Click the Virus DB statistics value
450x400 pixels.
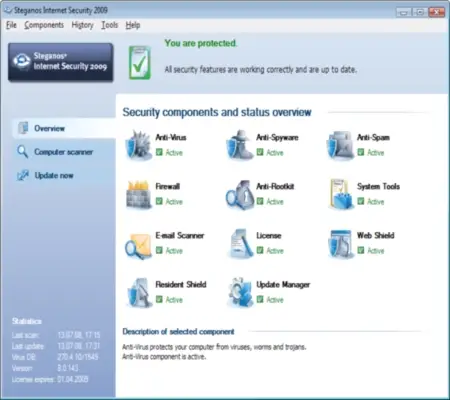pyautogui.click(x=78, y=357)
